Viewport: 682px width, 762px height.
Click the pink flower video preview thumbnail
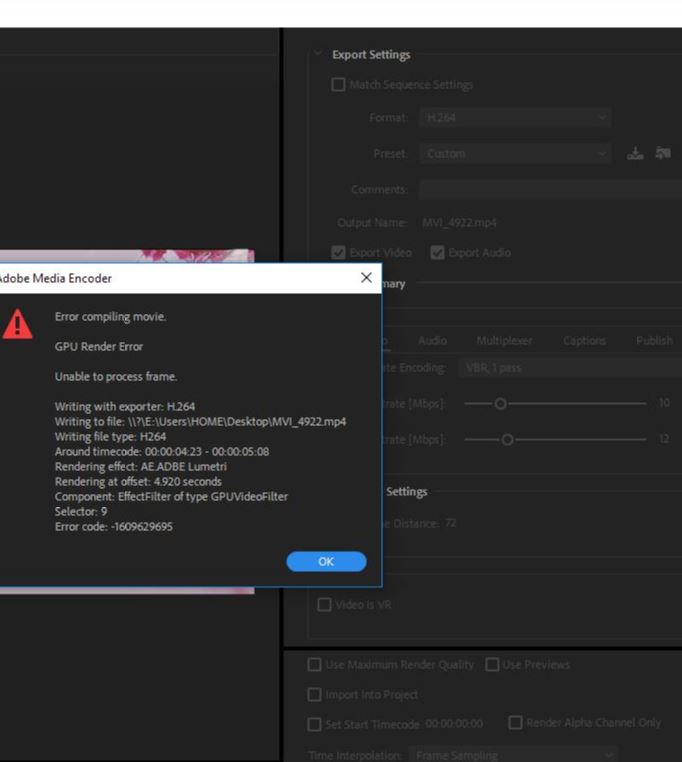click(126, 256)
